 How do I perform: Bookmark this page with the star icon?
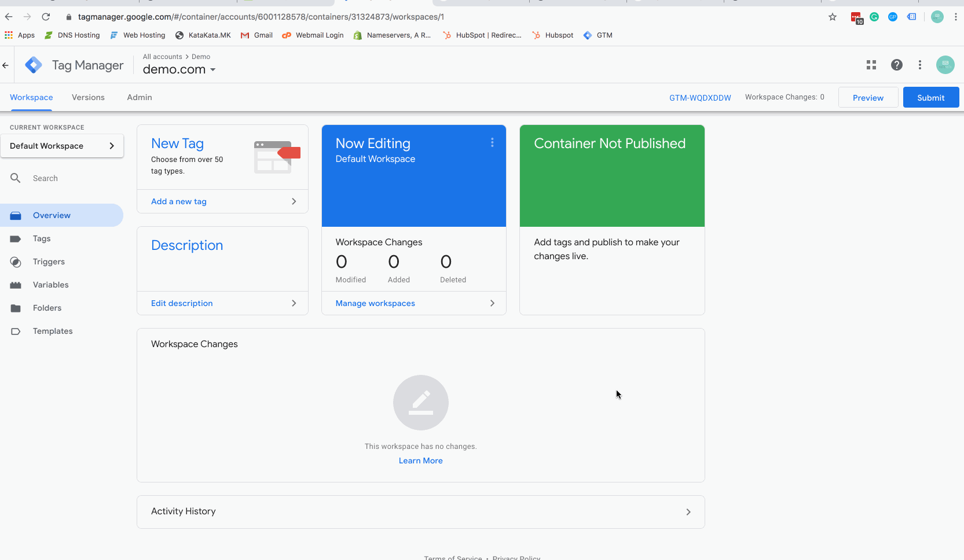click(833, 17)
